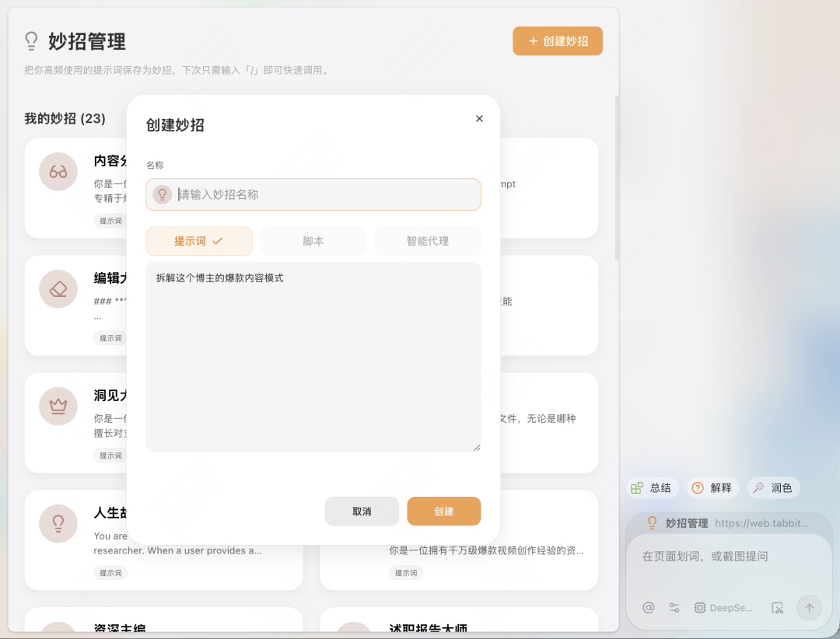Viewport: 840px width, 639px height.
Task: Click the lightbulb icon beside 妙招管理 heading
Action: pyautogui.click(x=32, y=40)
